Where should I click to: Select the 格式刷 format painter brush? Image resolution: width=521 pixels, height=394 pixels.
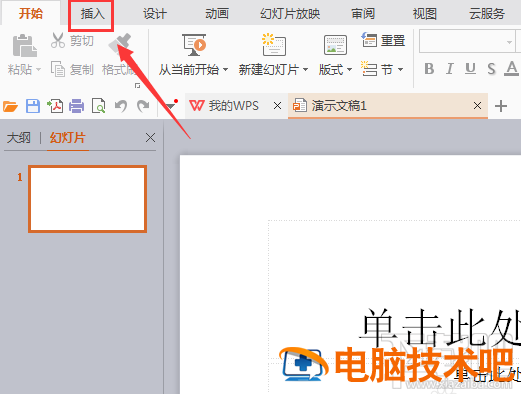[x=120, y=44]
